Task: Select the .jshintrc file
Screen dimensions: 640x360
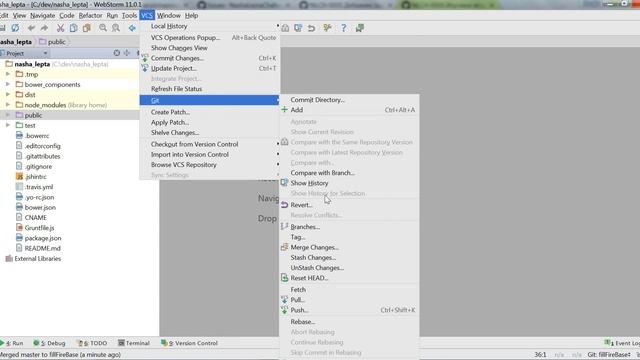Action: pyautogui.click(x=36, y=177)
